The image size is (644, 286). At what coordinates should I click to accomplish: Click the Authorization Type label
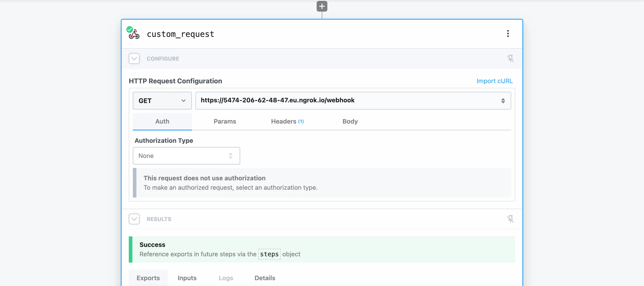(164, 141)
